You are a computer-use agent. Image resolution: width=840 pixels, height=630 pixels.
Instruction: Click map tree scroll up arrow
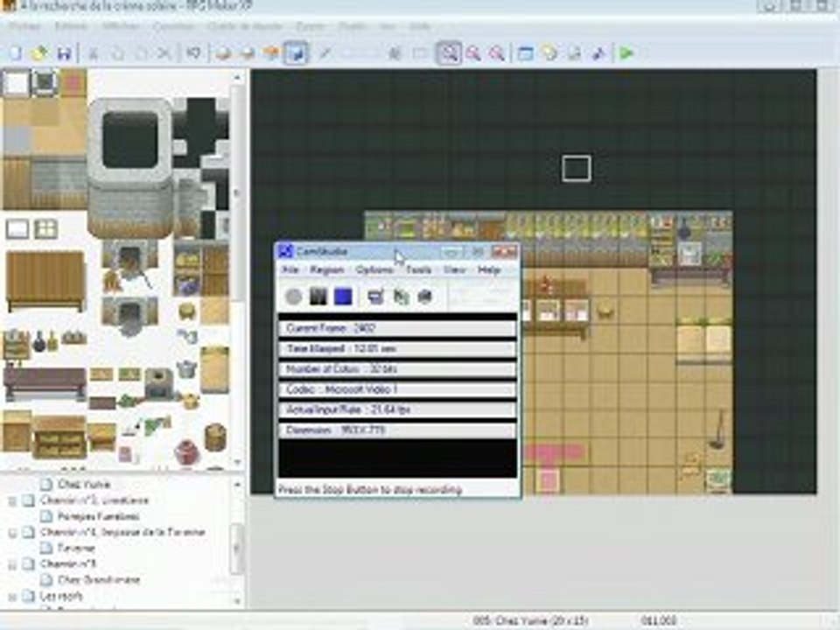(x=237, y=485)
